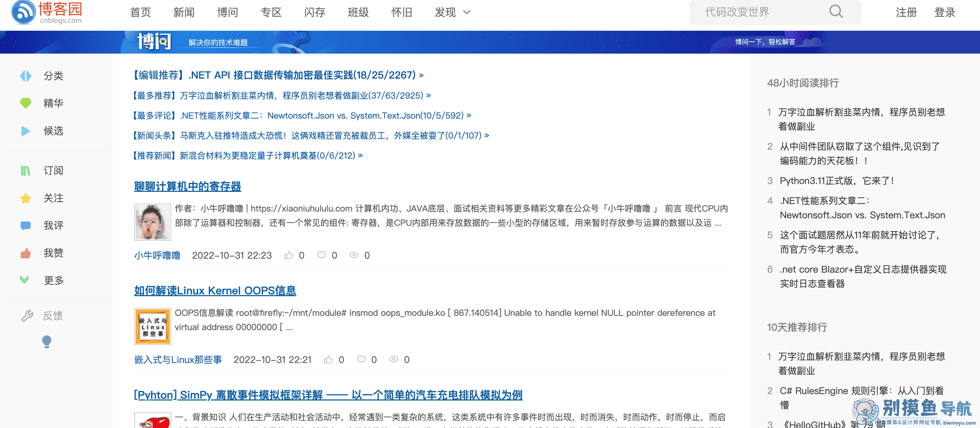This screenshot has height=428, width=980.
Task: Click the 注册 link
Action: 906,12
